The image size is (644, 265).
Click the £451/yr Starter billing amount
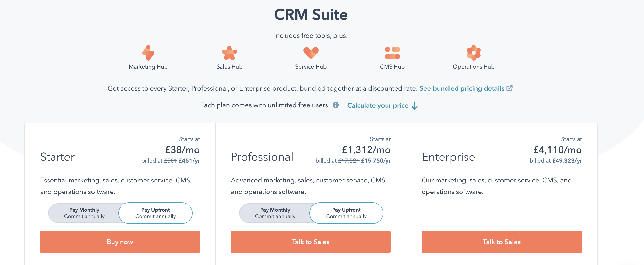tap(189, 161)
